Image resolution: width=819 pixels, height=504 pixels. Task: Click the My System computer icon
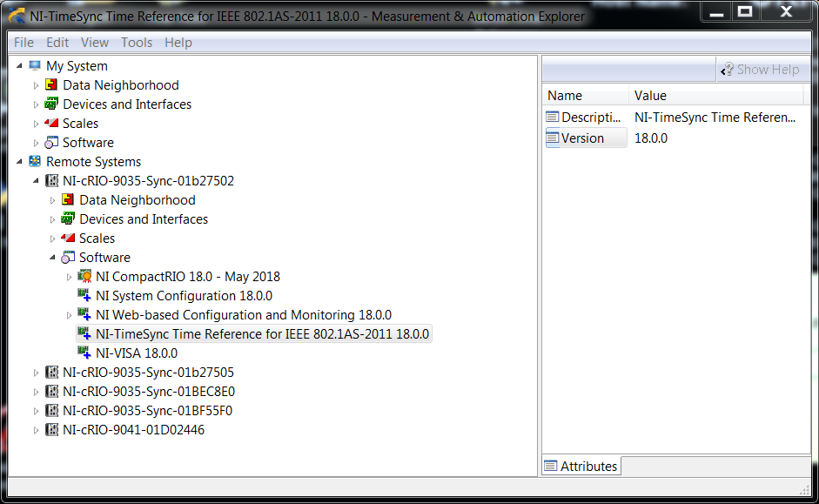point(35,66)
